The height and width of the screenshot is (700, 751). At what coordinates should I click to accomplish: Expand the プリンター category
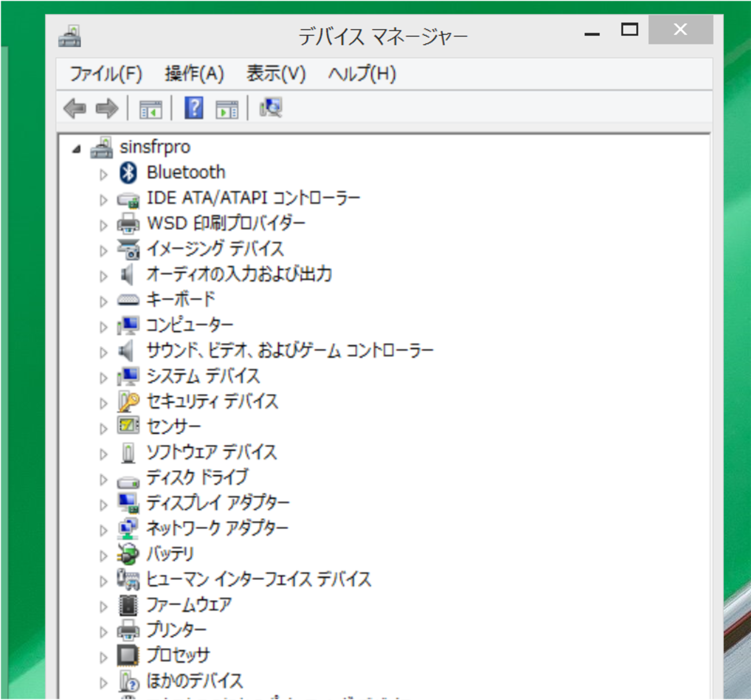[103, 632]
